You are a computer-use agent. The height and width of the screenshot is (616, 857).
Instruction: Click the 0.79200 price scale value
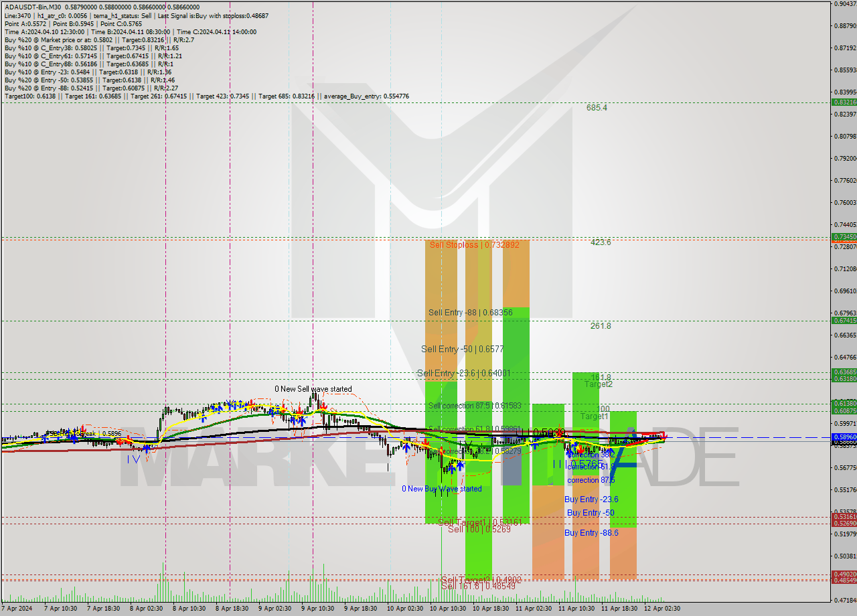(x=845, y=159)
